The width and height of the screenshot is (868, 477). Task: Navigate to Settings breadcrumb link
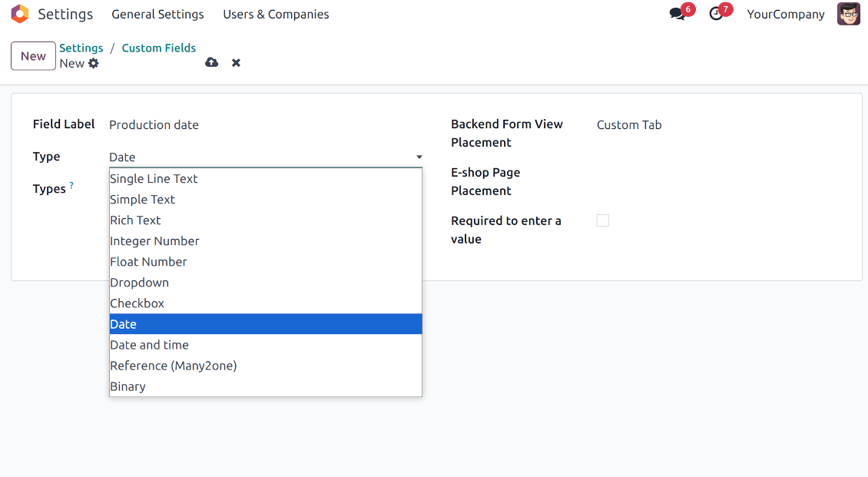click(81, 48)
